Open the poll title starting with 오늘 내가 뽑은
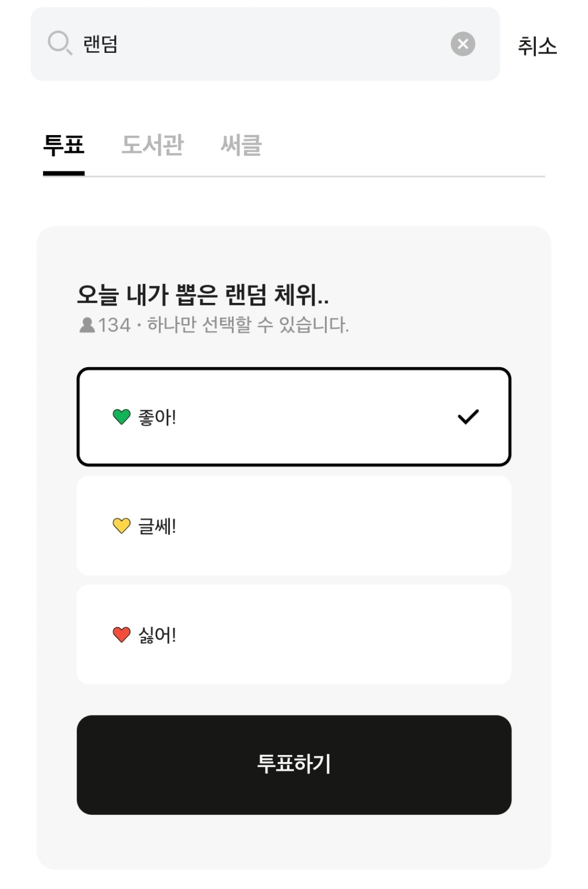 click(x=203, y=295)
